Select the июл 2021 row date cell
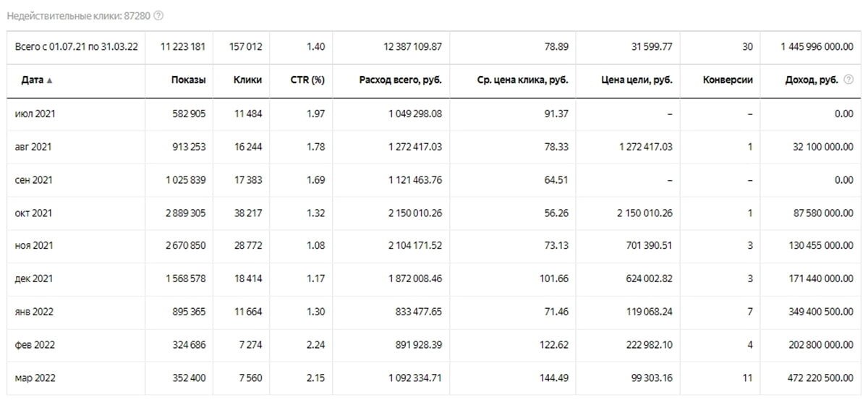The image size is (868, 400). [x=33, y=114]
